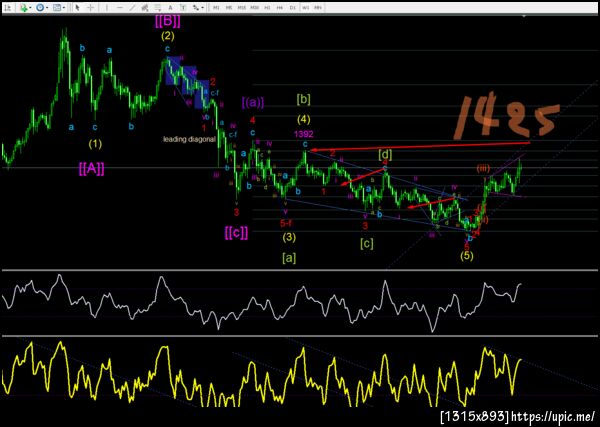Select the text label "T" tool
Viewport: 600px width, 427px height.
[183, 8]
